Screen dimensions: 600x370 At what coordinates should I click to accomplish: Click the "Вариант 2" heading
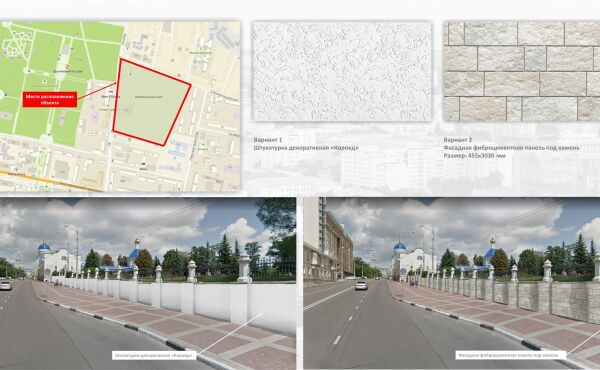tap(458, 140)
